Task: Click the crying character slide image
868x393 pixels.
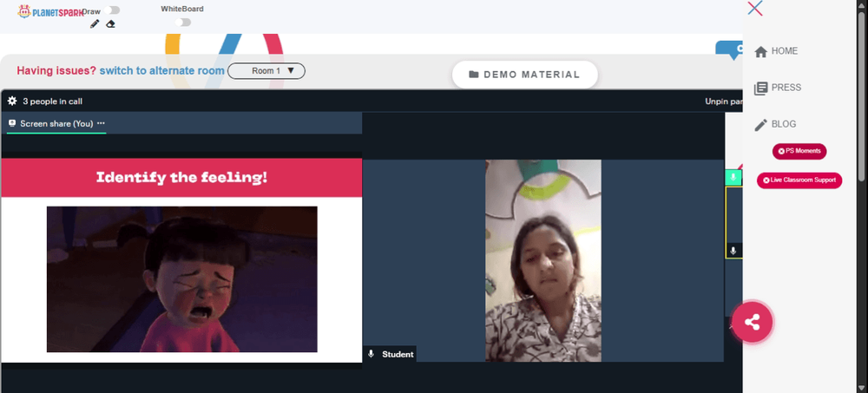Action: pos(181,279)
